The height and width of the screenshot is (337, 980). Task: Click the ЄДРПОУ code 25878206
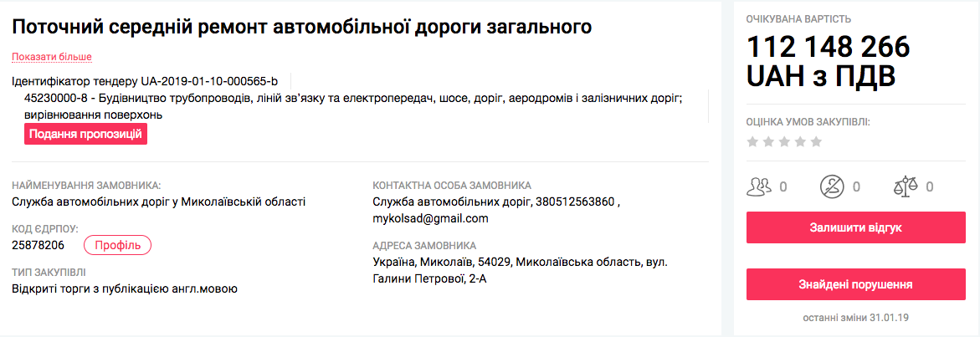pyautogui.click(x=38, y=245)
